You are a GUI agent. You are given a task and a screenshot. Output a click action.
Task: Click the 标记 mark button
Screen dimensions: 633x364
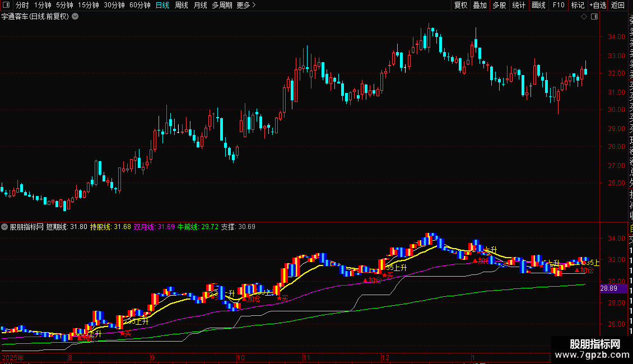point(578,6)
